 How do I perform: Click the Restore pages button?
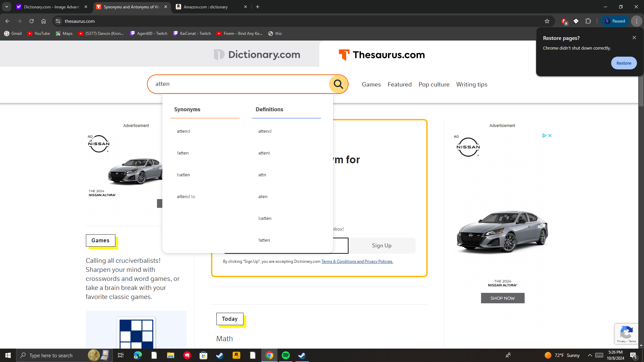point(624,63)
